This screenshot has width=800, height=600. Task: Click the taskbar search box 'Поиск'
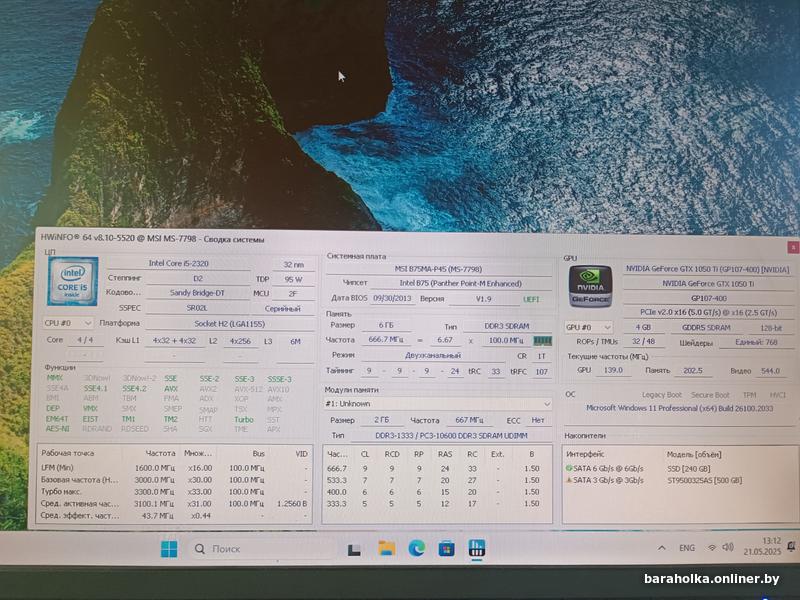(x=263, y=549)
